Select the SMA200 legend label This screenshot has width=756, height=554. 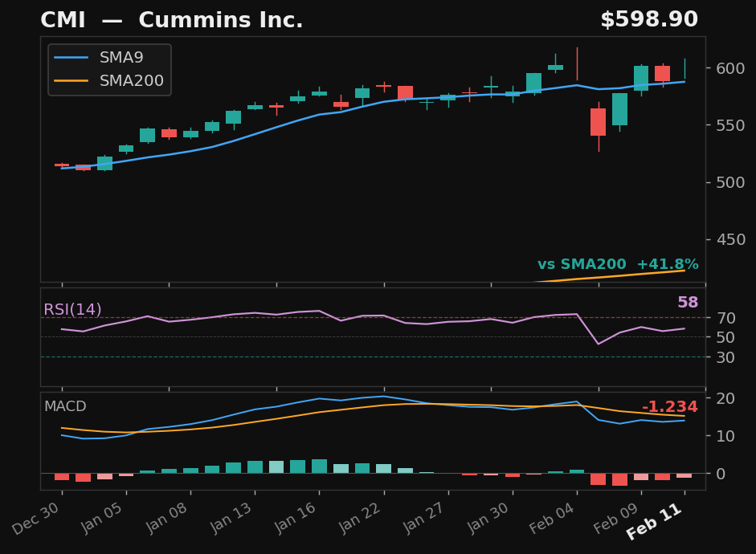click(x=132, y=80)
